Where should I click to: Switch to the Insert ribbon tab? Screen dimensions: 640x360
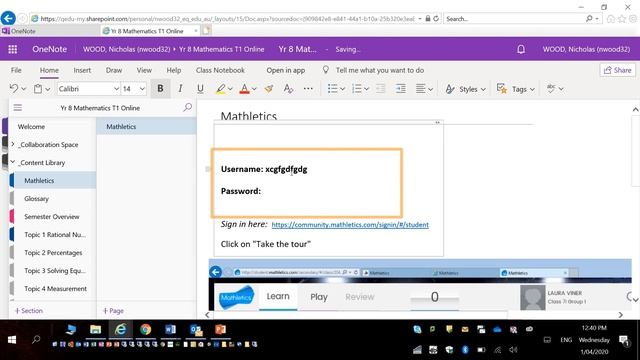(x=82, y=70)
